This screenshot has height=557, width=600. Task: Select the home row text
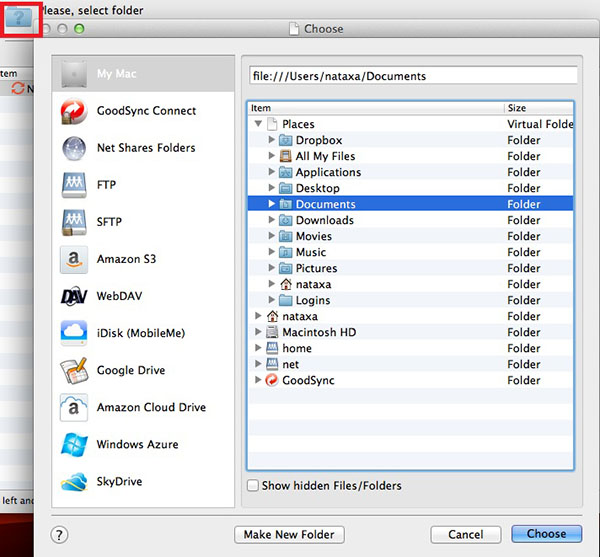[x=297, y=349]
